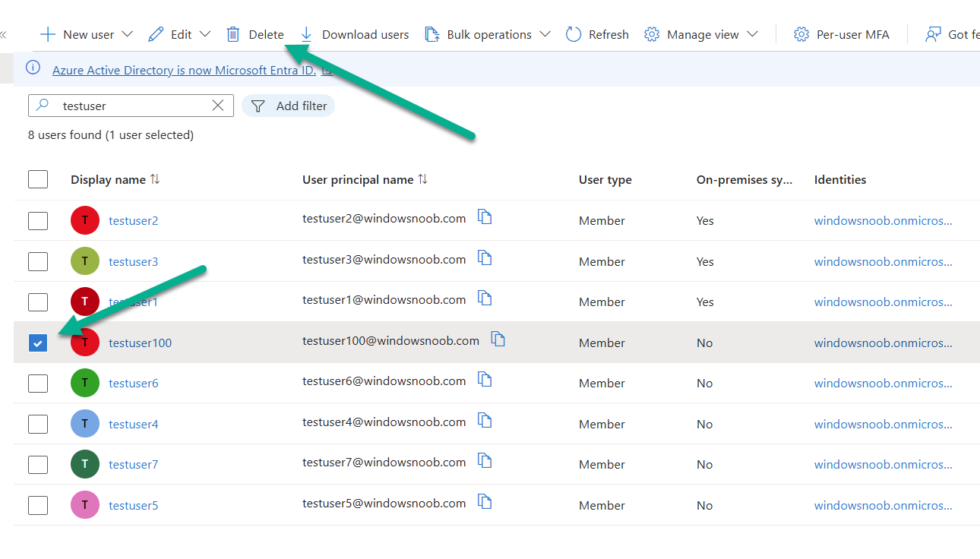
Task: Click the Add filter button
Action: (x=289, y=106)
